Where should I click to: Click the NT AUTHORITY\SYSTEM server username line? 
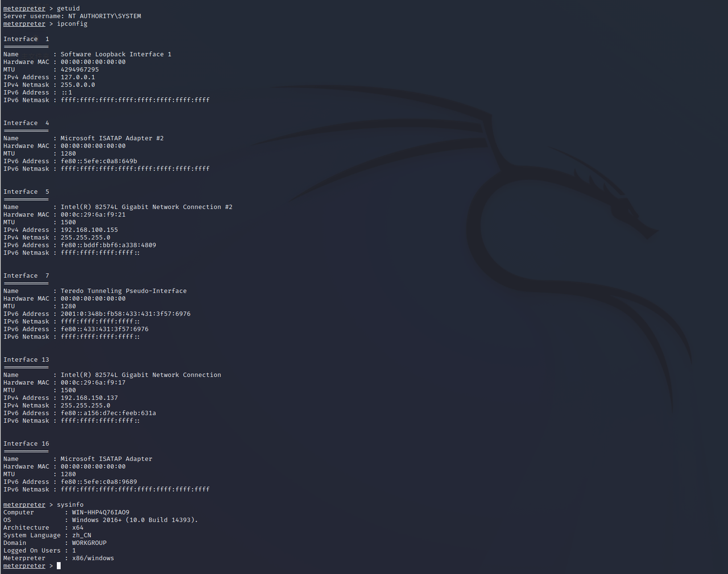click(72, 16)
